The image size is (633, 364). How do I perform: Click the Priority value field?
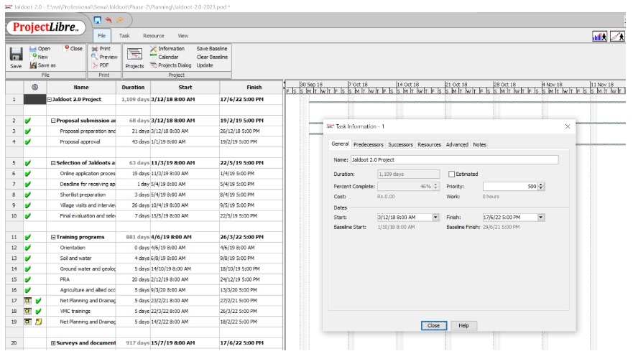coord(511,187)
